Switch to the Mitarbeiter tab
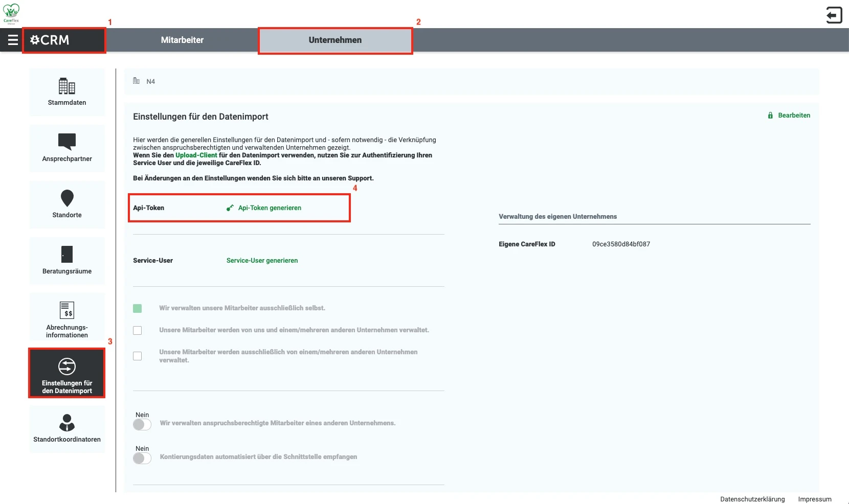Screen dimensions: 849x504 (x=182, y=40)
